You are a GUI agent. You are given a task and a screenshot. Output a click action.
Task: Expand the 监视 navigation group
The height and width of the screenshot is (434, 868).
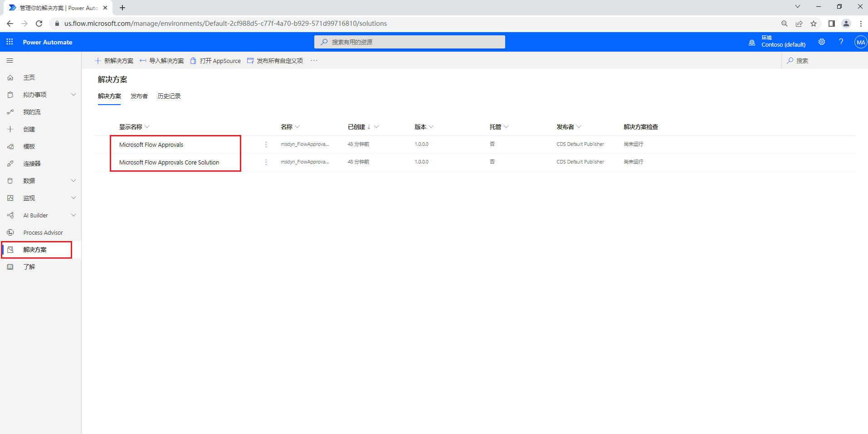73,198
